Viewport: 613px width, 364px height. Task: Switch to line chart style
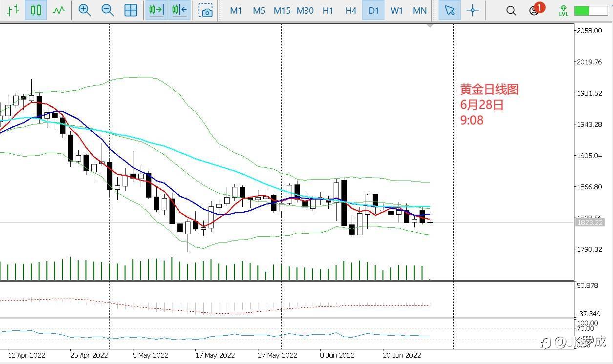[x=59, y=10]
